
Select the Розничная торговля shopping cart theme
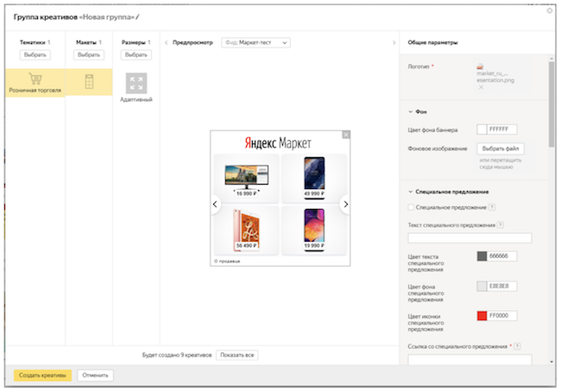(35, 83)
